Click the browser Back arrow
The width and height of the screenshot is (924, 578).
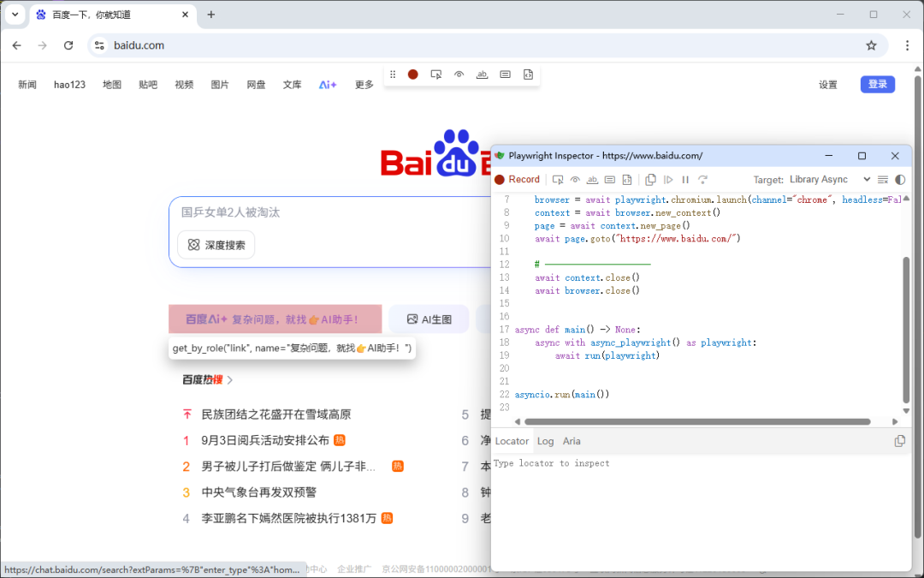click(16, 45)
